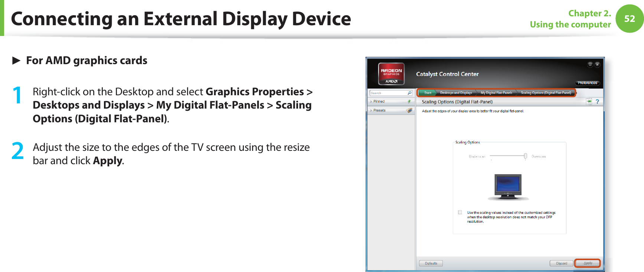644x272 pixels.
Task: Click the 'Overscan' label
Action: [539, 157]
